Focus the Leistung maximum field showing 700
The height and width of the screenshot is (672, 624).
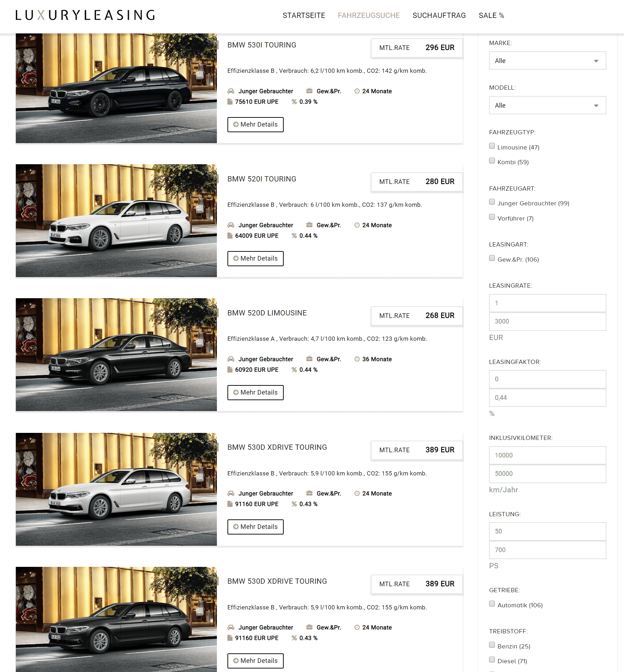pos(547,550)
